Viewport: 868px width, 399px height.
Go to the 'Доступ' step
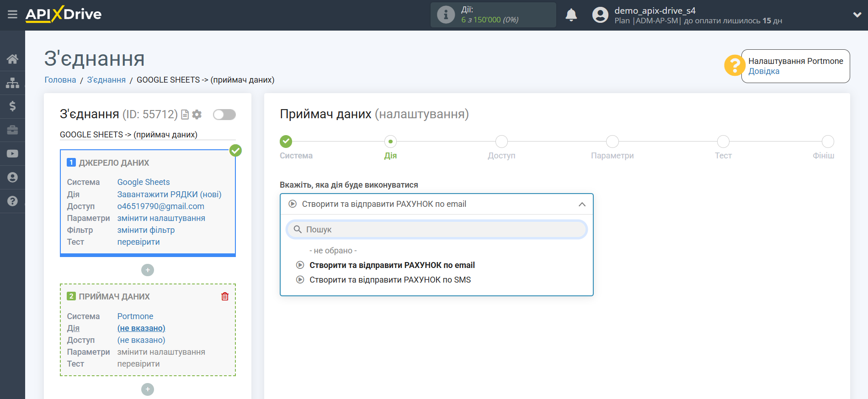(x=501, y=142)
